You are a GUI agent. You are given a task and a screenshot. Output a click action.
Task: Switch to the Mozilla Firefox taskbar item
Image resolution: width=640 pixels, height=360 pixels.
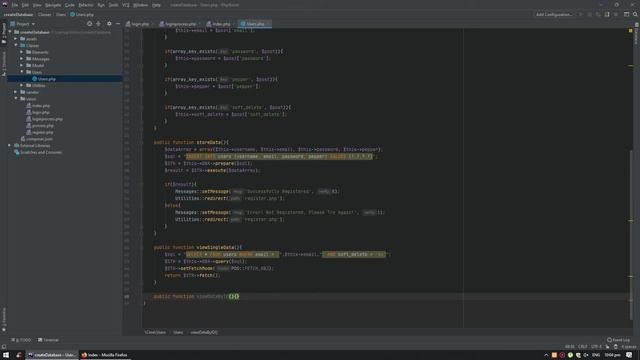[104, 355]
